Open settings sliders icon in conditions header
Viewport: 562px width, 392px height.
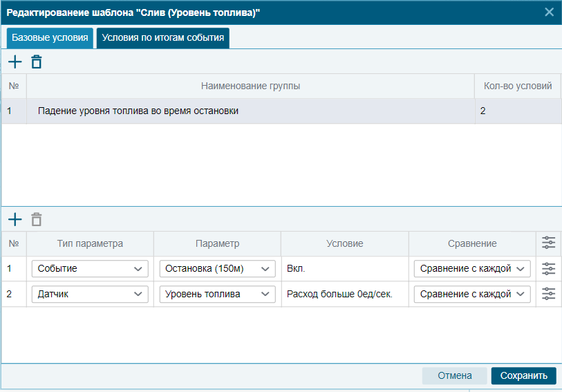tap(548, 243)
